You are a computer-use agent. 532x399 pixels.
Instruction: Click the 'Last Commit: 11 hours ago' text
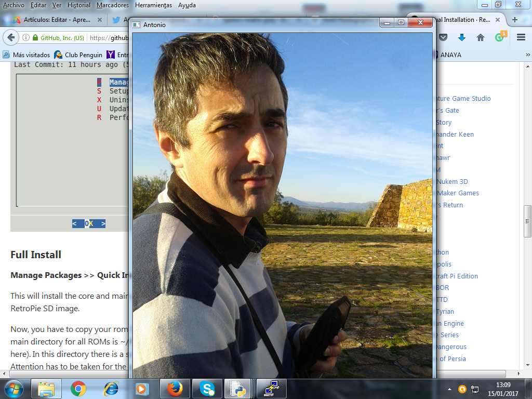point(66,64)
